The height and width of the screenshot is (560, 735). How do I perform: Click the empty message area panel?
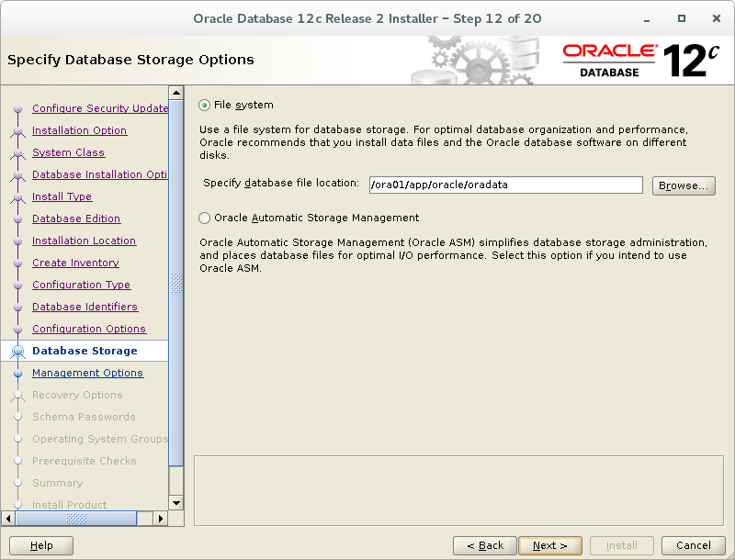coord(458,491)
